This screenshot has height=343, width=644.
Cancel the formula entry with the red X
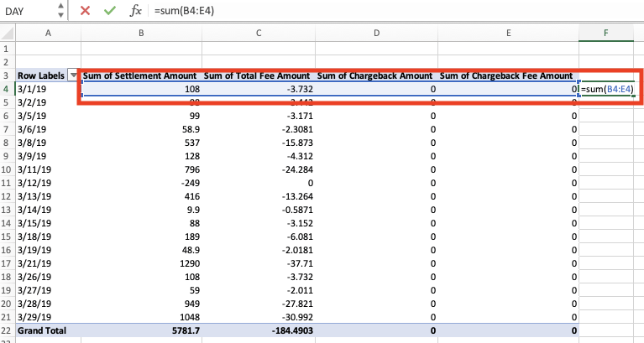(x=85, y=11)
